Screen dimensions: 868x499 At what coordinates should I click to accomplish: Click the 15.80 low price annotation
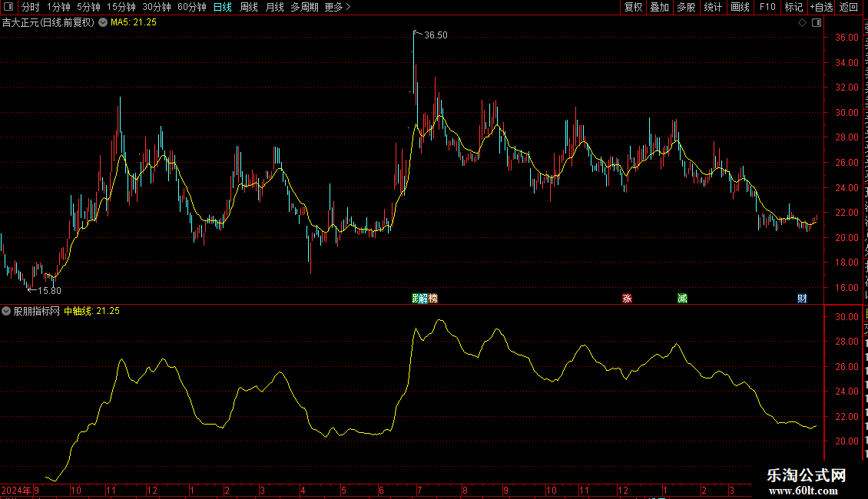pyautogui.click(x=49, y=290)
